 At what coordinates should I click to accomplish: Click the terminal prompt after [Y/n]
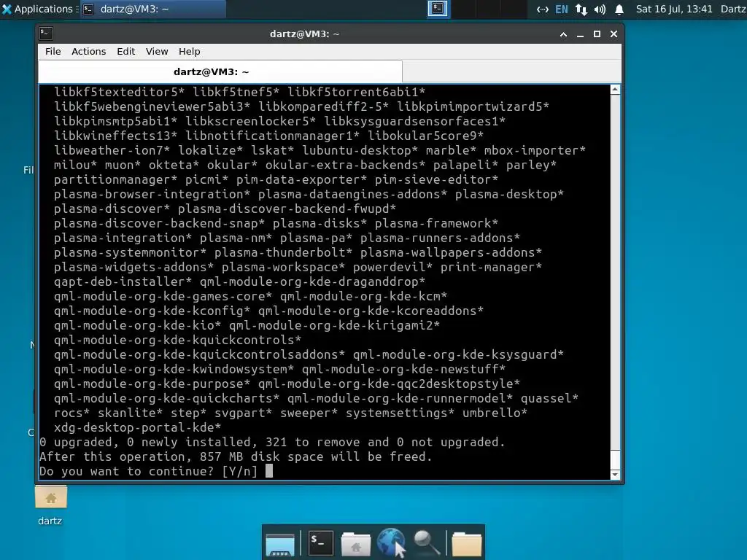[269, 471]
